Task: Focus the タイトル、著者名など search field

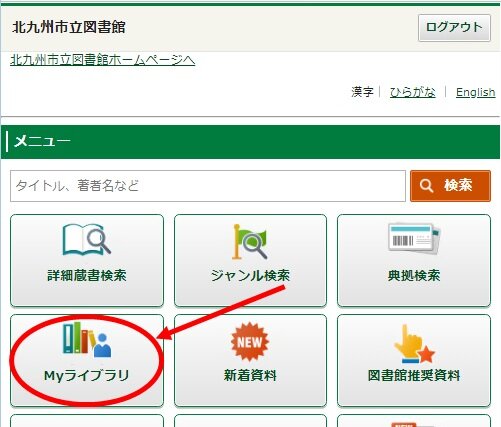Action: 208,186
